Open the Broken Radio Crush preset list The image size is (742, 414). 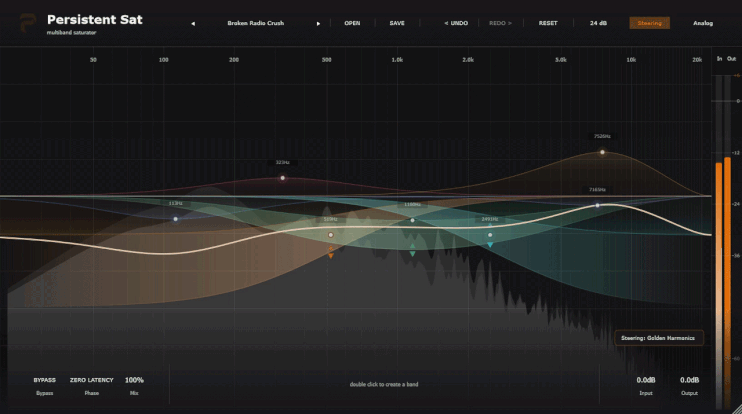[x=256, y=23]
